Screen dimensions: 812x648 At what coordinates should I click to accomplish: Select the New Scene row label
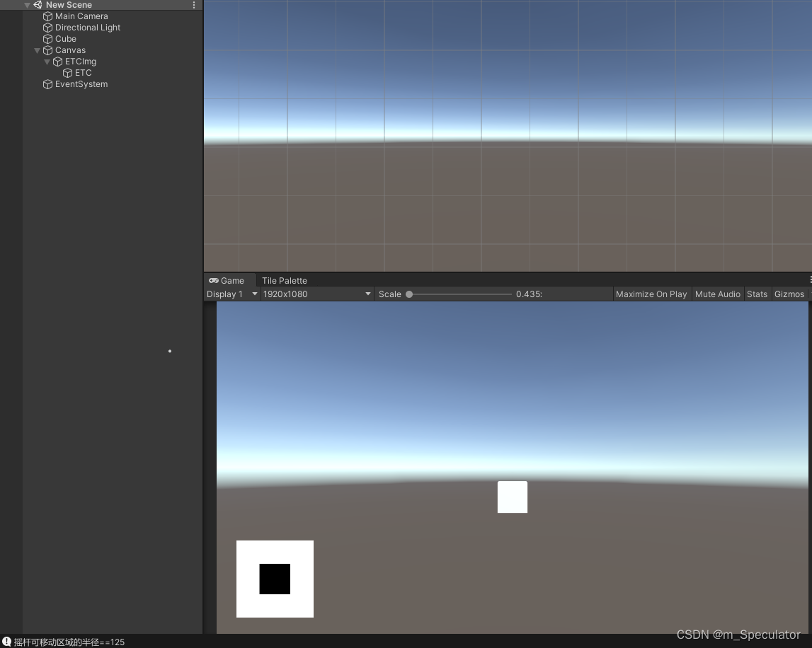coord(69,5)
